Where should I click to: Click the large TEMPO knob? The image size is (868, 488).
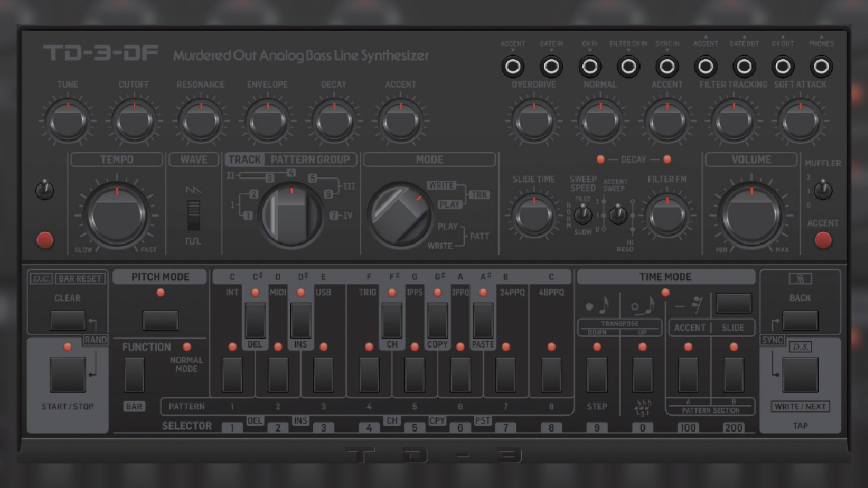pyautogui.click(x=117, y=215)
